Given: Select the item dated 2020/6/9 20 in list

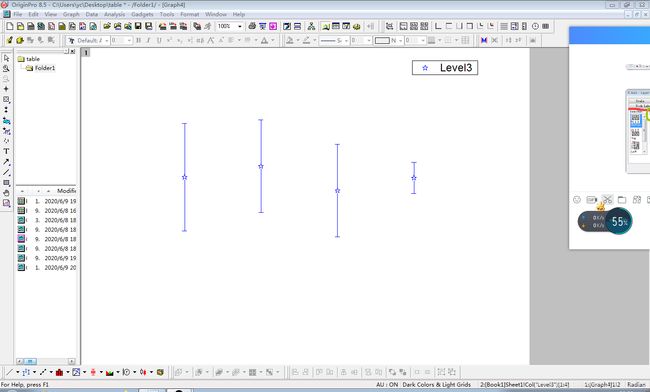Looking at the screenshot, I should click(47, 268).
